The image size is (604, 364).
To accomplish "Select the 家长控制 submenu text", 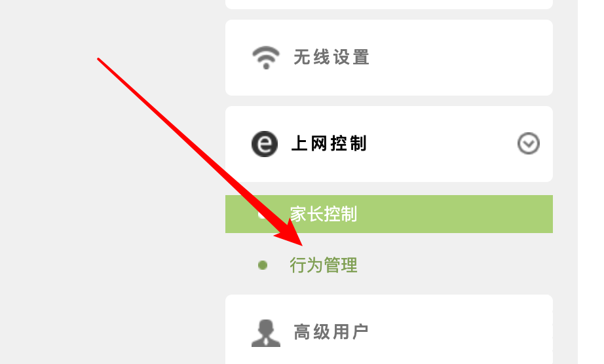I will click(x=323, y=214).
